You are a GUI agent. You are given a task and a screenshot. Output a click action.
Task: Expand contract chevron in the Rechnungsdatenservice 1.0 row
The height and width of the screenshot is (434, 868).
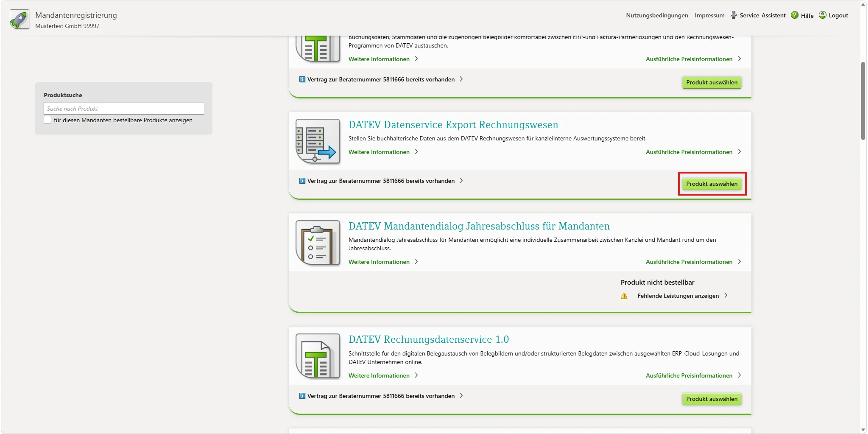click(x=461, y=396)
